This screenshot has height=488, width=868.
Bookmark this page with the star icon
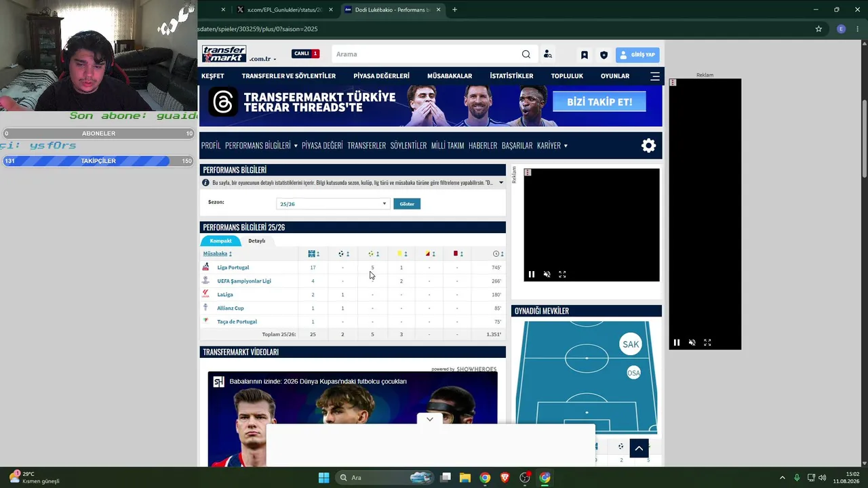click(x=818, y=29)
